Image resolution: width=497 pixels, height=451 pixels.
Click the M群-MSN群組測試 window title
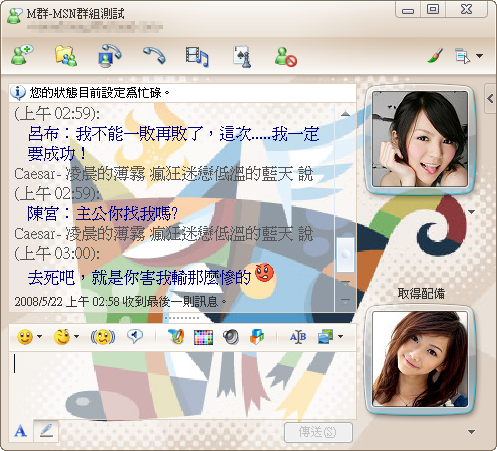76,14
